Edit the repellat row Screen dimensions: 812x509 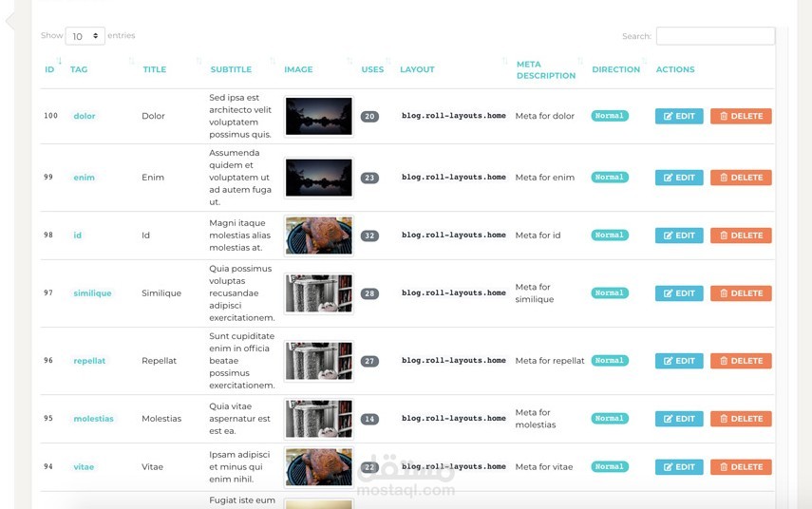tap(679, 361)
